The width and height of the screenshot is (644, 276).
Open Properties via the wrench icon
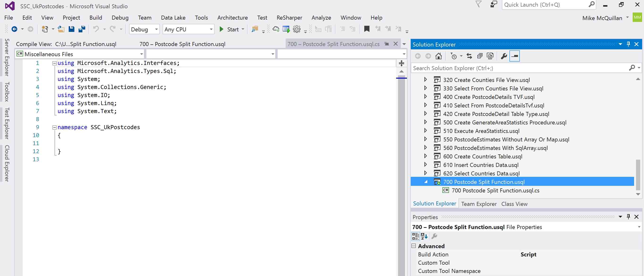(504, 56)
